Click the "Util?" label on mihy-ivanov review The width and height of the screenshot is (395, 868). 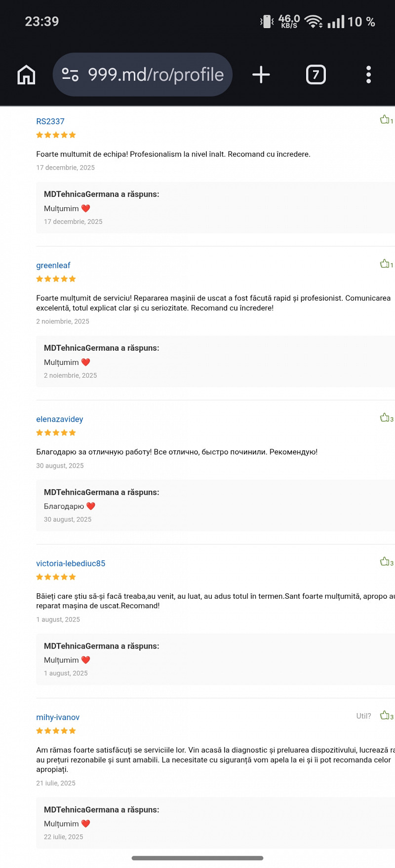[364, 716]
